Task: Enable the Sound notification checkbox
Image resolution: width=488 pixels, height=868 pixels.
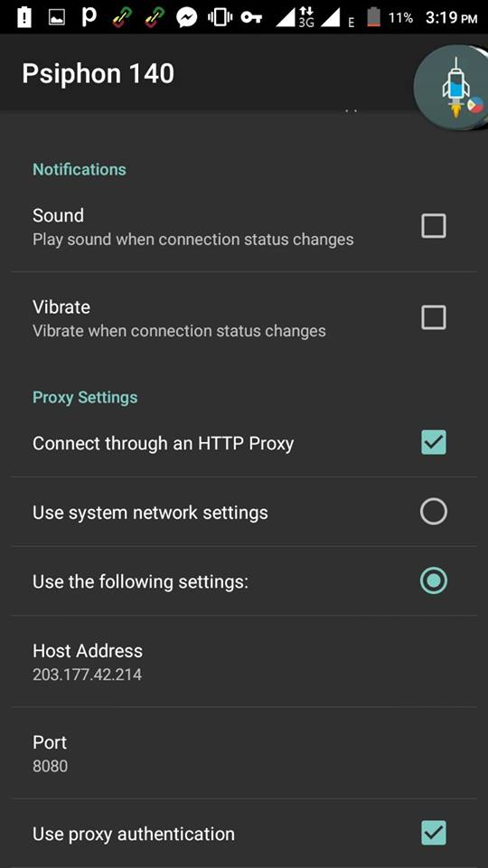Action: click(433, 226)
